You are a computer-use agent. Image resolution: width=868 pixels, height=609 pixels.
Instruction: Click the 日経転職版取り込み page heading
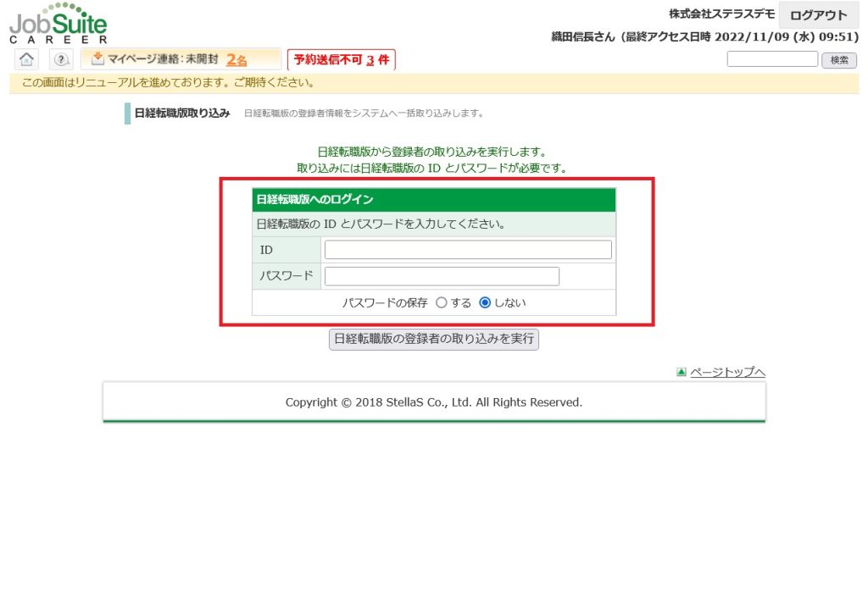pos(182,113)
